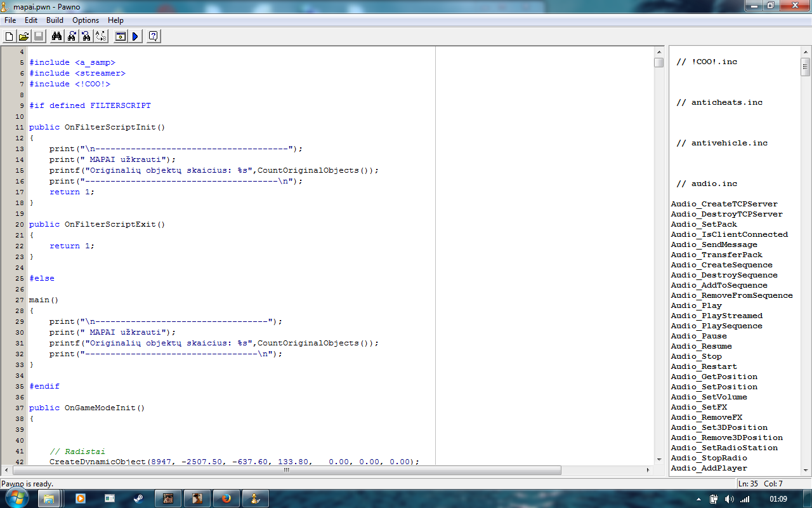Open Steam from the taskbar
812x508 pixels.
[138, 498]
